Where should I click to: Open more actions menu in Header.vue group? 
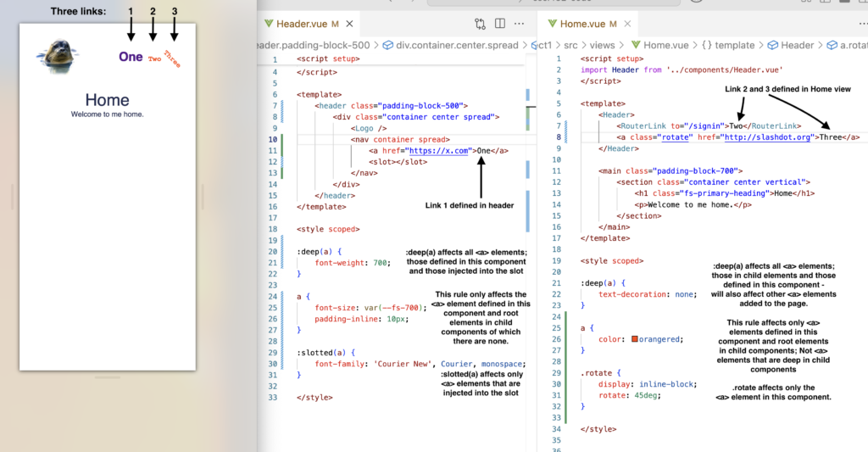(520, 24)
